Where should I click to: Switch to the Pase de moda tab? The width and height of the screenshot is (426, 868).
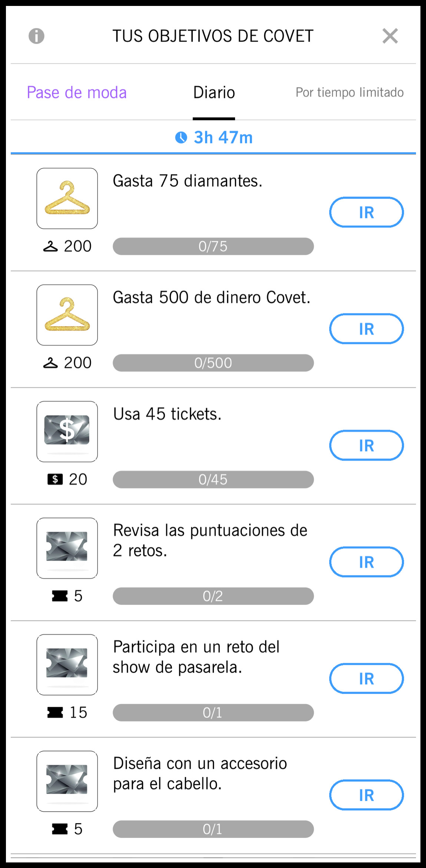[77, 92]
